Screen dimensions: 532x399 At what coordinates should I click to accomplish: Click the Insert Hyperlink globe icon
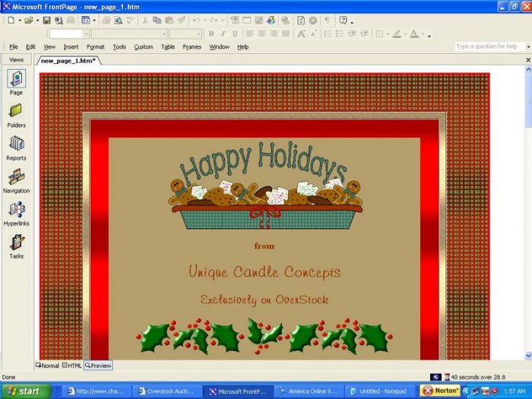click(285, 21)
